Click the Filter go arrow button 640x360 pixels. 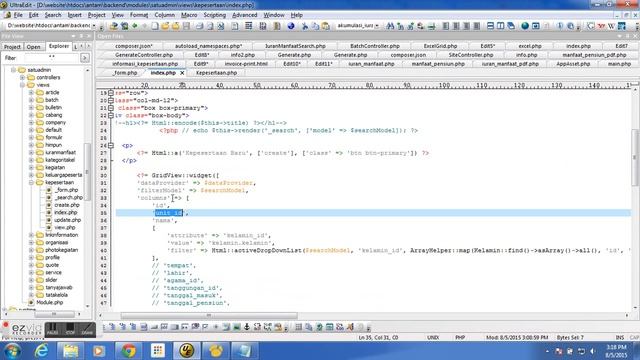coord(85,58)
